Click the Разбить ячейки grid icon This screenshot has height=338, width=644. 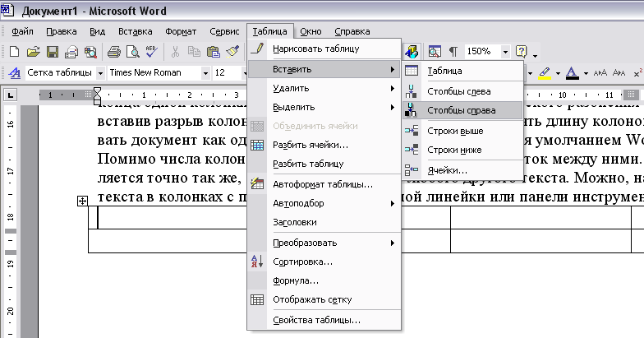[x=257, y=145]
